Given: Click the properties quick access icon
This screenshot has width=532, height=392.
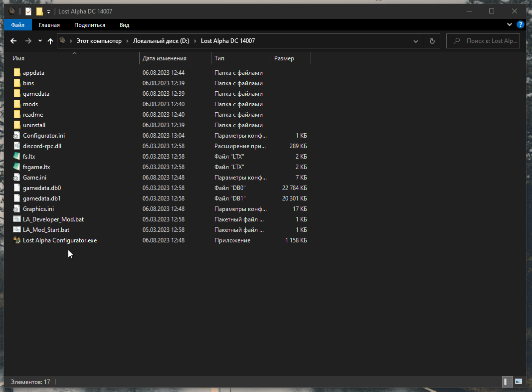Looking at the screenshot, I should click(28, 11).
